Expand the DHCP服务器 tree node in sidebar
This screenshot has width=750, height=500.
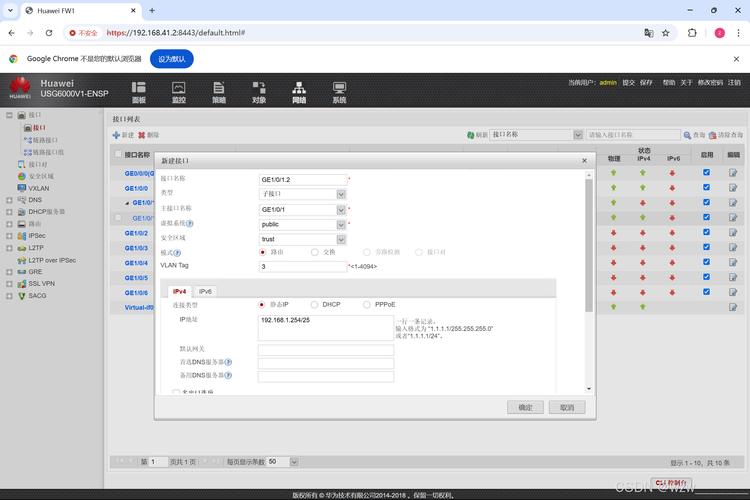tap(9, 211)
